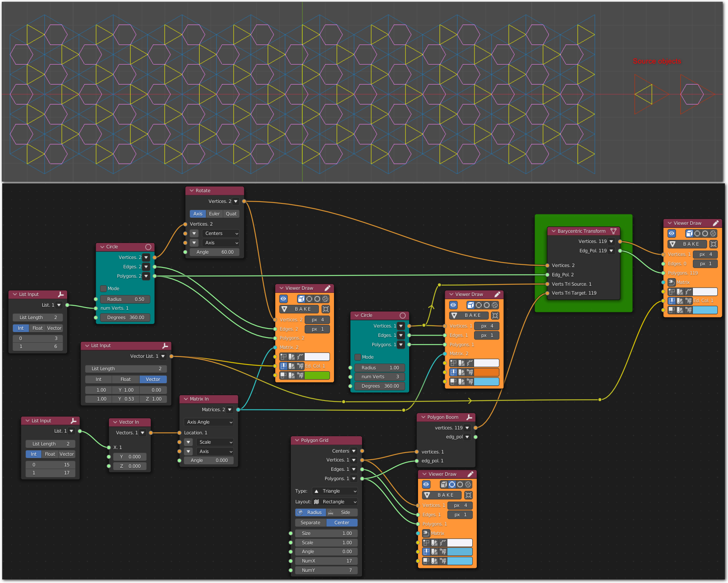Viewport: 728px width, 583px height.
Task: Choose Separate option in Polygon Grid node
Action: point(310,522)
